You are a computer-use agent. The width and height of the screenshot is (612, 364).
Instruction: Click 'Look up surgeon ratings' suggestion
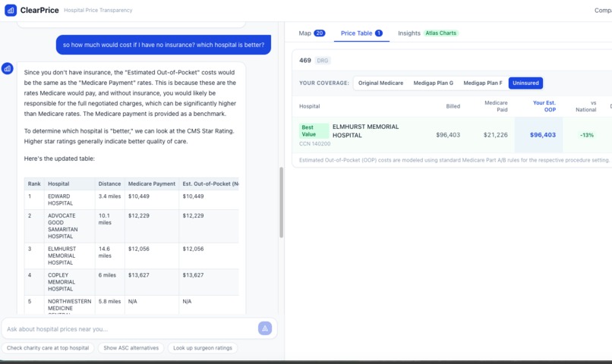pos(203,348)
